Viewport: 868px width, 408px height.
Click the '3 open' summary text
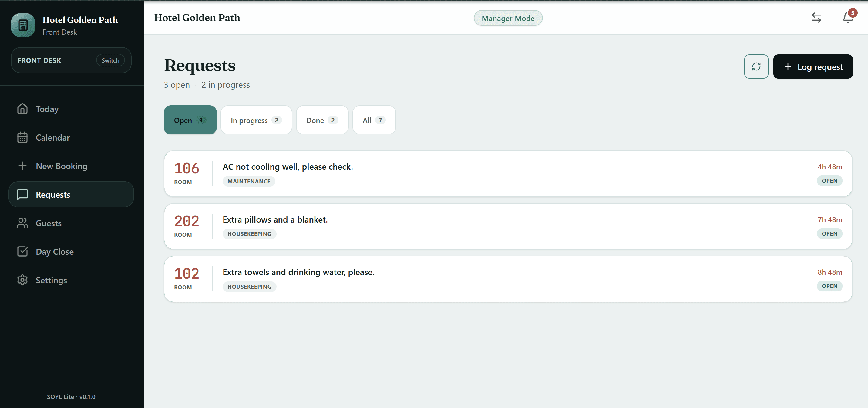[x=177, y=85]
